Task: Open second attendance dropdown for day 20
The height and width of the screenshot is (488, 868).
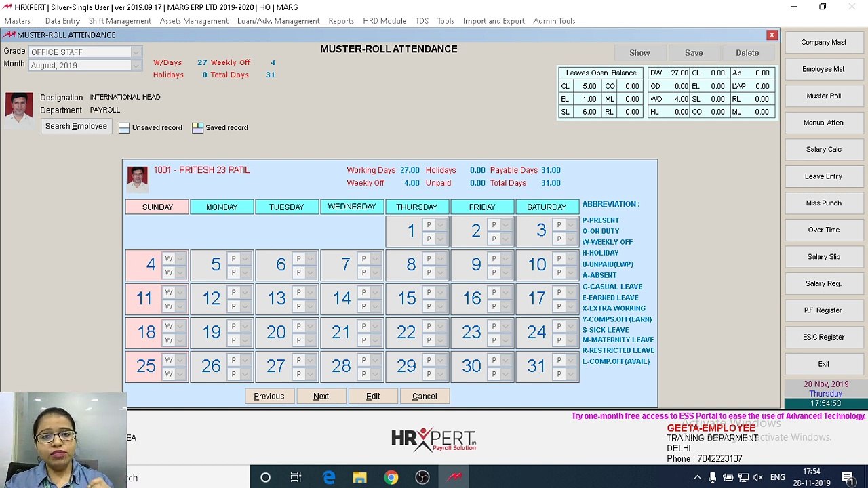Action: [x=311, y=340]
